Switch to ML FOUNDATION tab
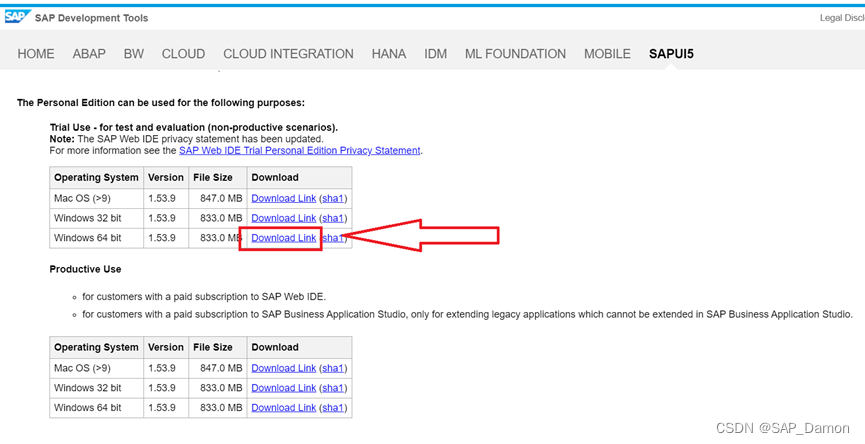Image resolution: width=865 pixels, height=444 pixels. pos(515,54)
